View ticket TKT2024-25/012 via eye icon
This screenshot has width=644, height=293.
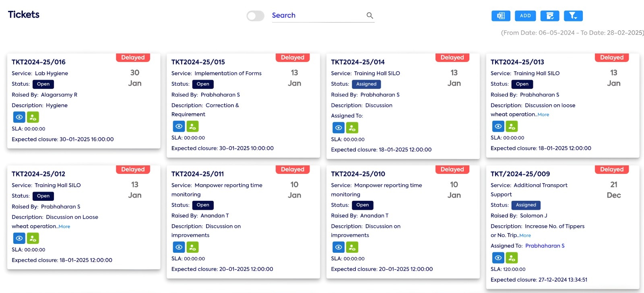(19, 238)
